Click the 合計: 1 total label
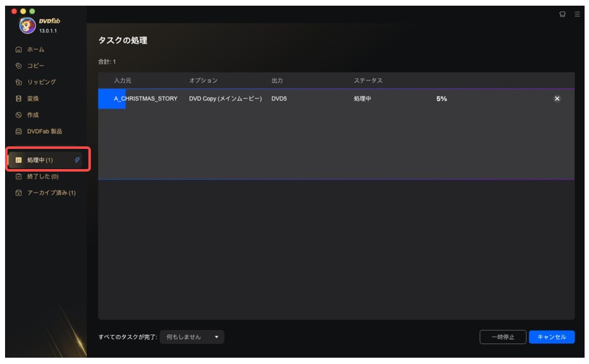Image resolution: width=589 pixels, height=364 pixels. click(x=107, y=62)
